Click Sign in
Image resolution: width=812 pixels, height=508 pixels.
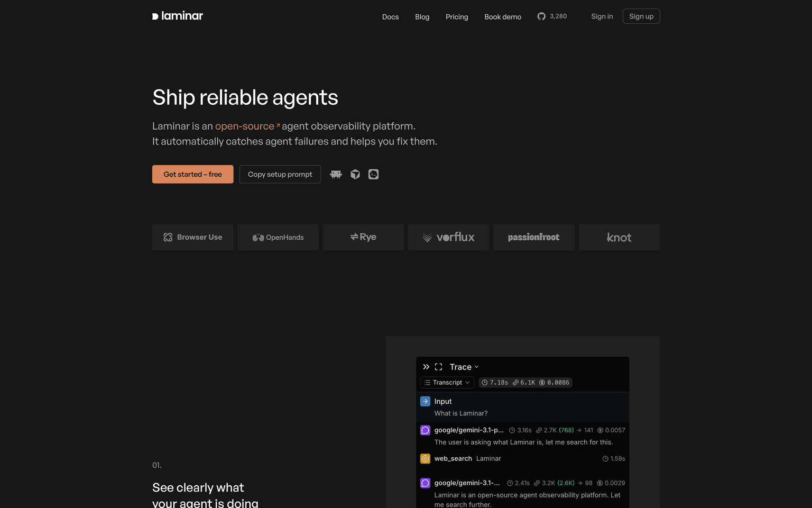point(602,16)
